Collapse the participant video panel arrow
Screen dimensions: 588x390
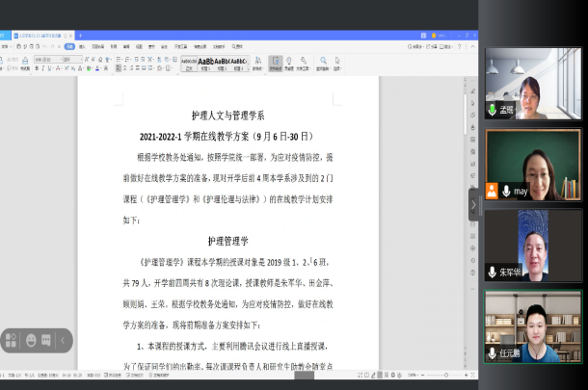pyautogui.click(x=473, y=204)
